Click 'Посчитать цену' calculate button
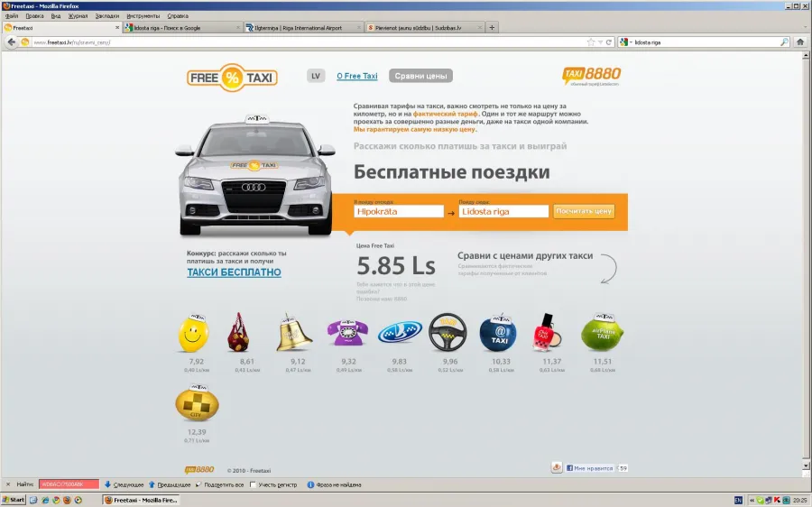Viewport: 812px width, 507px height. 584,211
